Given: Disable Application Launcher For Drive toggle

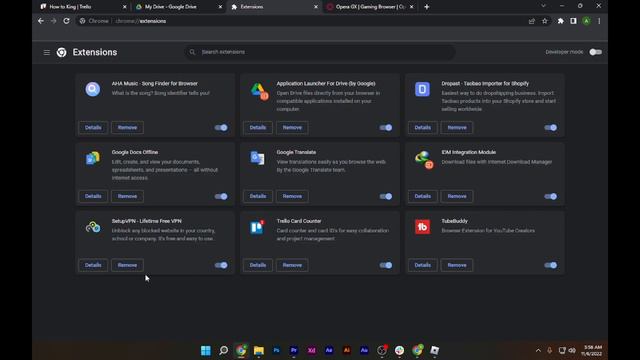Looking at the screenshot, I should (386, 127).
